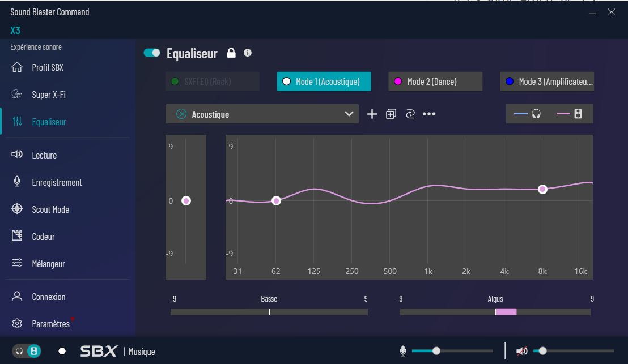The width and height of the screenshot is (628, 364).
Task: Select Mode 3 (Amplificateu...) preset
Action: [546, 82]
